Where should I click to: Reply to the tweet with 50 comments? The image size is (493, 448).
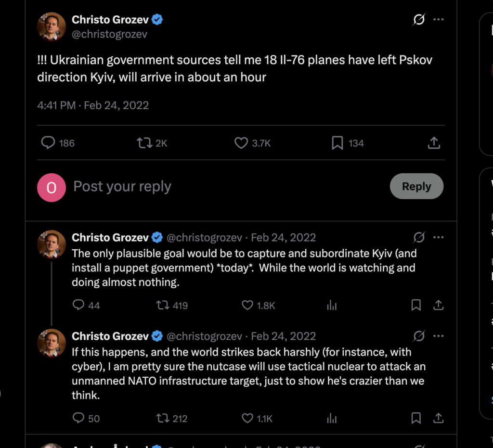[x=78, y=418]
